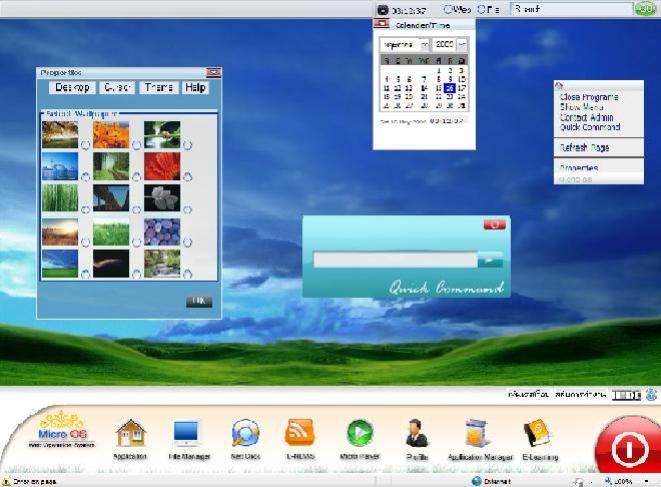Click the Internet zone globe in the status bar
This screenshot has height=487, width=661.
[x=477, y=481]
